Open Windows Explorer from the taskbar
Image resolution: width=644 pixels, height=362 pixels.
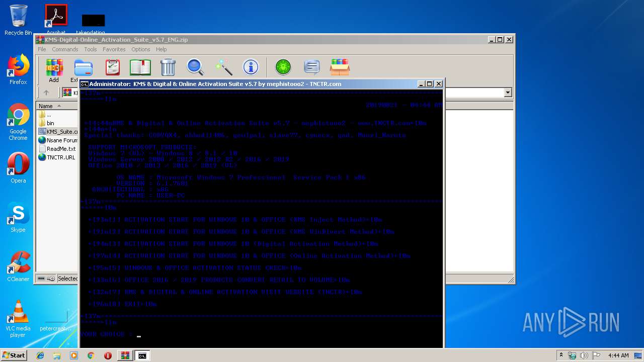57,355
